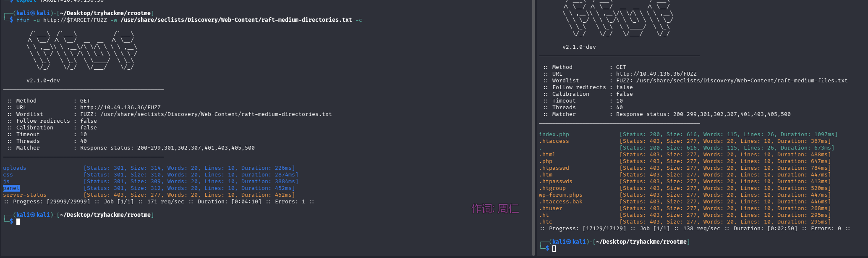
Task: Click the highlighted "panel" result in left pane
Action: click(x=11, y=188)
